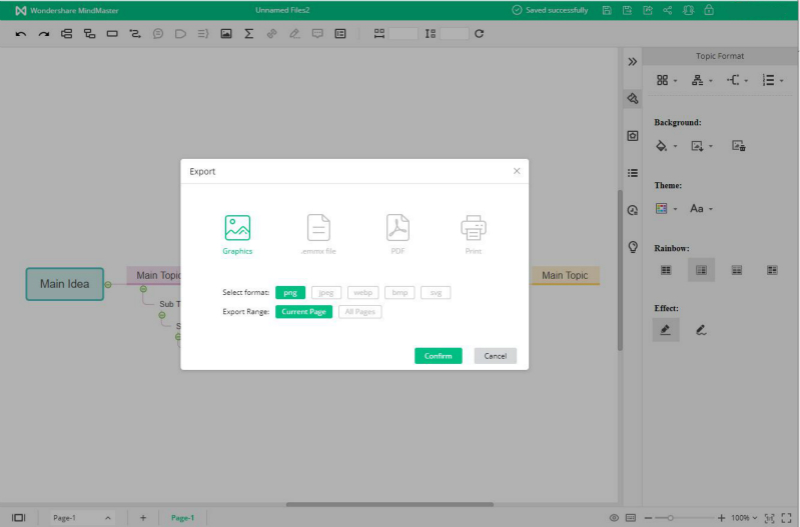Open the 100% zoom level dropdown
Screen dimensions: 800x527
pyautogui.click(x=744, y=518)
